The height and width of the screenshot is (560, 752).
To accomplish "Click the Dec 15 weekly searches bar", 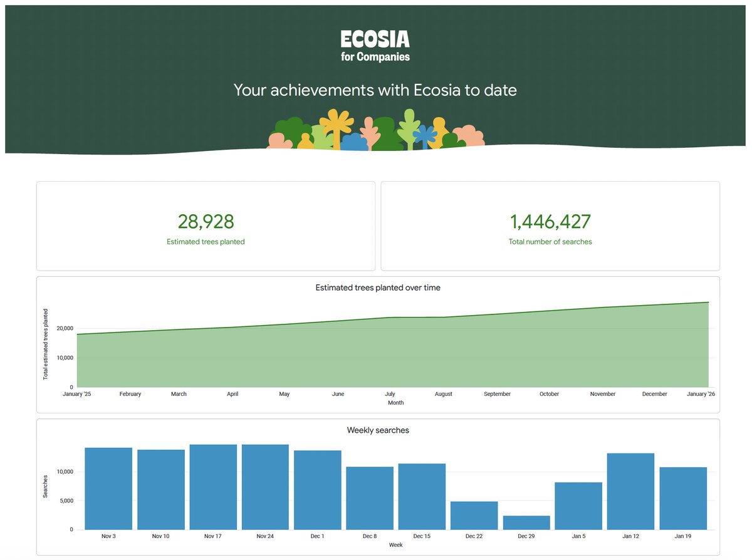I will click(422, 497).
